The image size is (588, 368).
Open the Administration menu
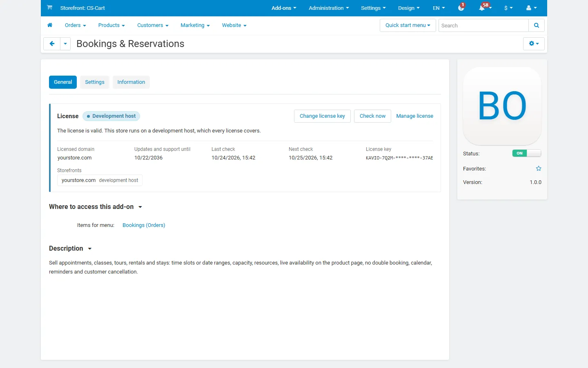click(329, 8)
